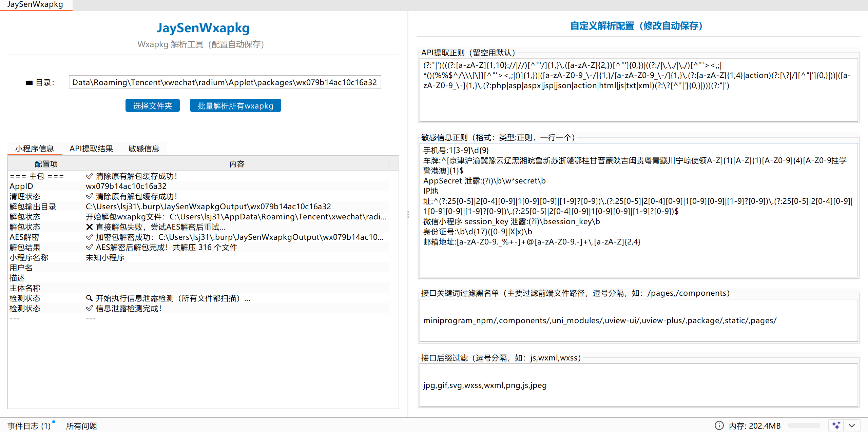
Task: Click the memory usage progress bar
Action: (x=804, y=425)
